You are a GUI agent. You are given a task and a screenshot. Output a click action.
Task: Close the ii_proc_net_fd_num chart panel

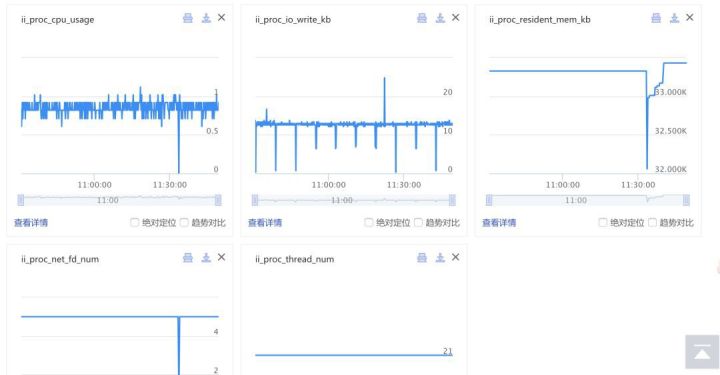pos(221,257)
